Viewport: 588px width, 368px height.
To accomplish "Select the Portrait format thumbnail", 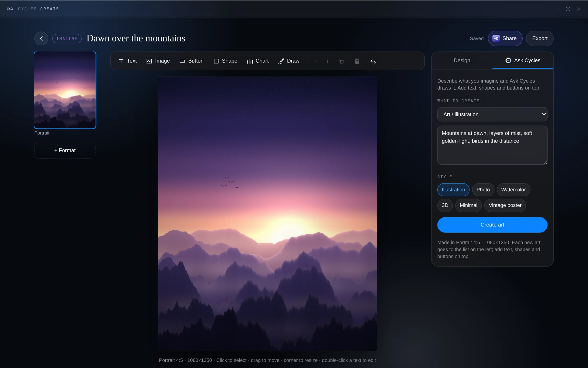I will (65, 90).
